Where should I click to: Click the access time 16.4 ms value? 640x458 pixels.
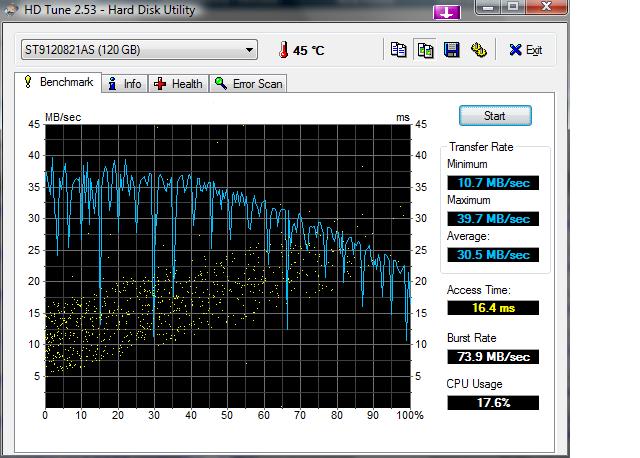click(x=493, y=308)
